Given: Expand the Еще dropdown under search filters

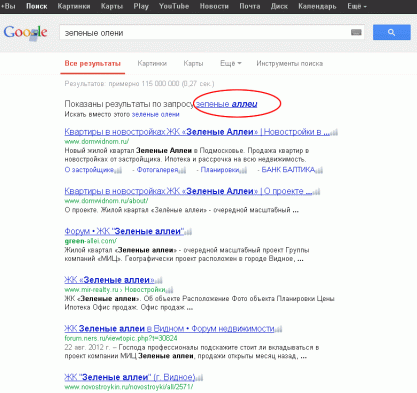Looking at the screenshot, I should 231,63.
